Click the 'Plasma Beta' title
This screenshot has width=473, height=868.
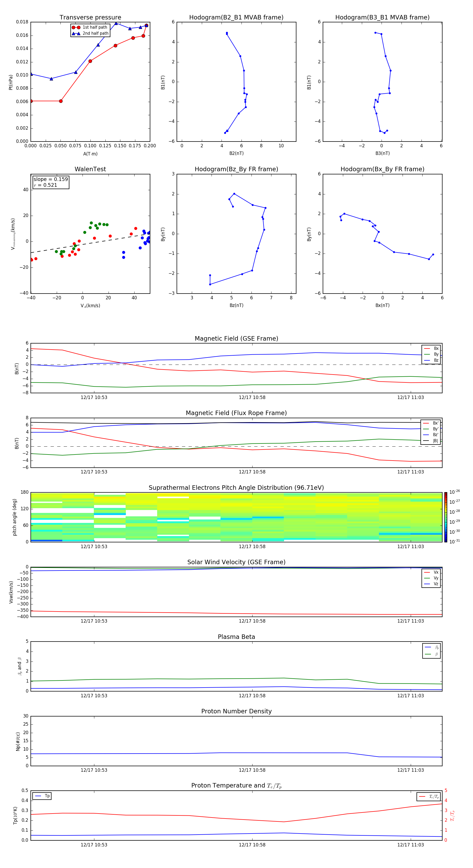tap(236, 637)
